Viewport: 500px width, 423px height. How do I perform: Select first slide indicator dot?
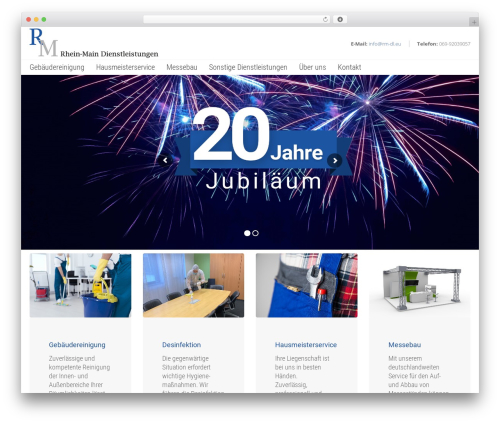coord(247,233)
